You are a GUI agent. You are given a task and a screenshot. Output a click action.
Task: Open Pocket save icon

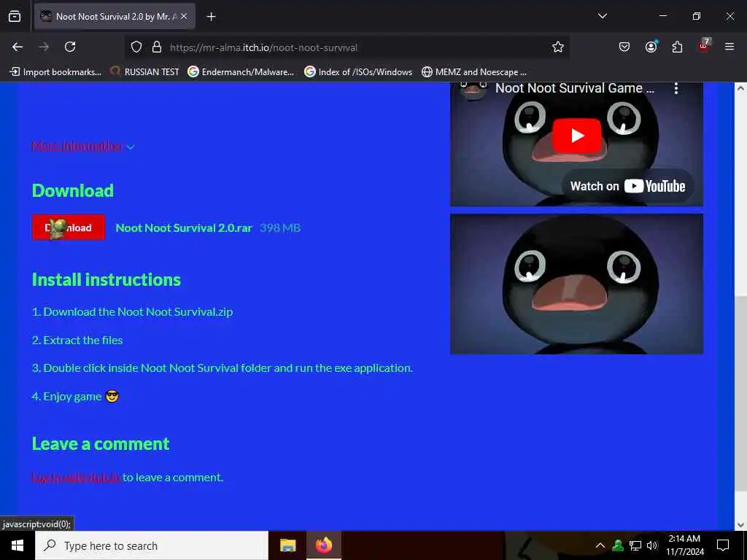(x=624, y=47)
